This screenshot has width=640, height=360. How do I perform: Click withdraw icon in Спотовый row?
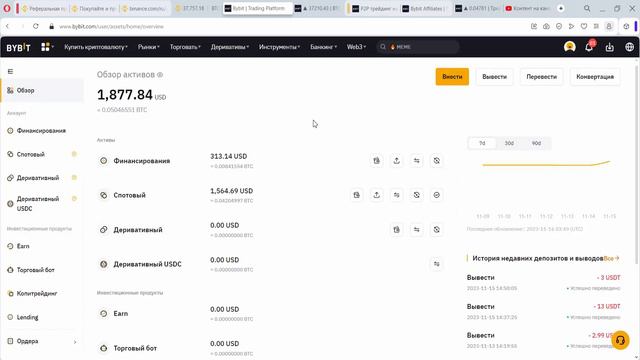[376, 195]
